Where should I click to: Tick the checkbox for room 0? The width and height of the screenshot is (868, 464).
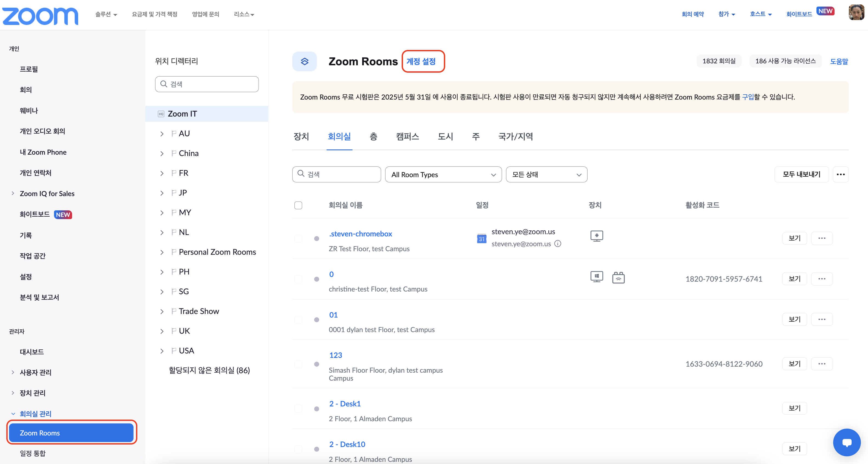tap(298, 279)
